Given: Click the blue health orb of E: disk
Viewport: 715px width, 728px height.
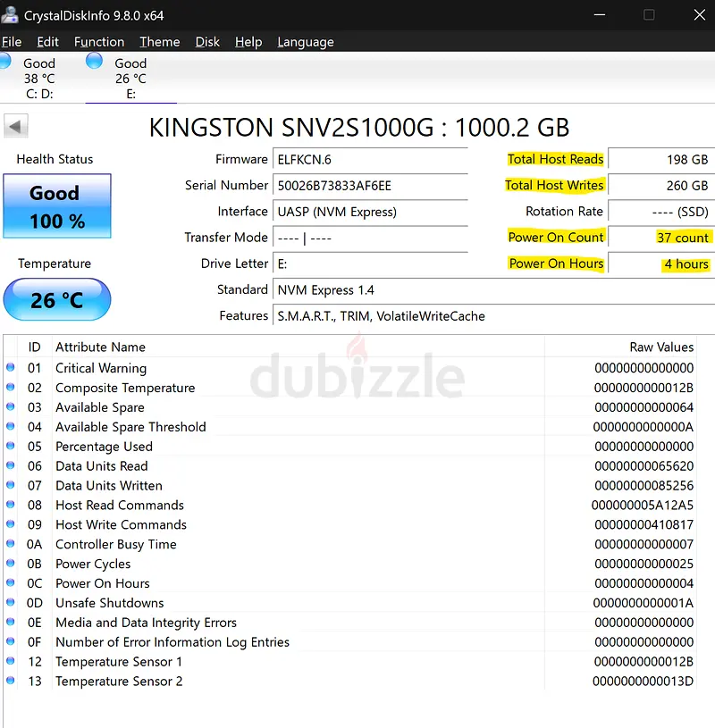Looking at the screenshot, I should click(95, 62).
